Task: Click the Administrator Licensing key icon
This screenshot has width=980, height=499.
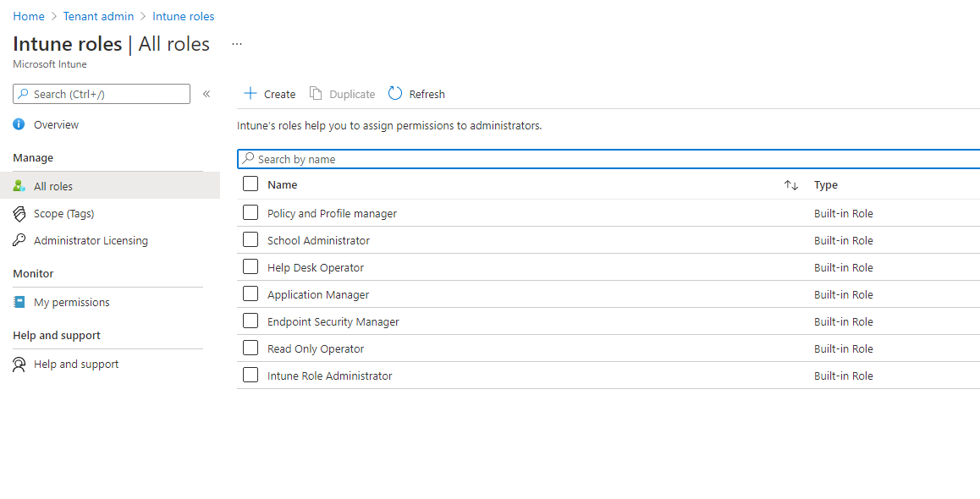Action: [19, 240]
